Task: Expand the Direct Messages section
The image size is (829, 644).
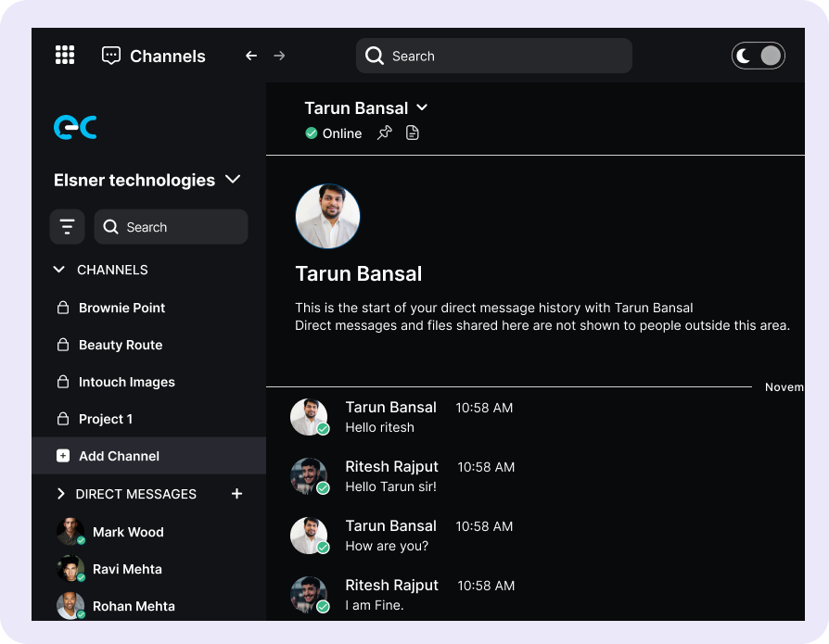Action: 61,494
